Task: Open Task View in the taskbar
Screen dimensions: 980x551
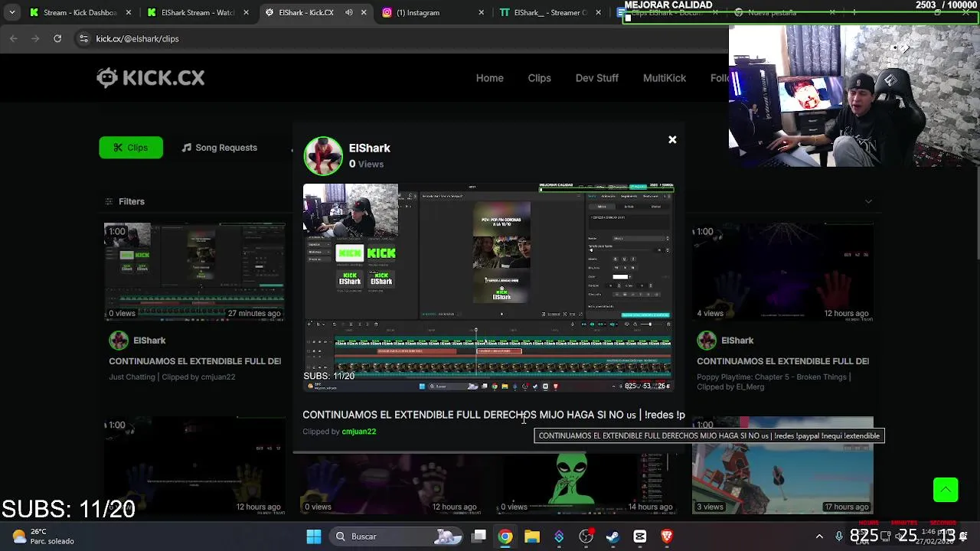Action: (x=479, y=536)
